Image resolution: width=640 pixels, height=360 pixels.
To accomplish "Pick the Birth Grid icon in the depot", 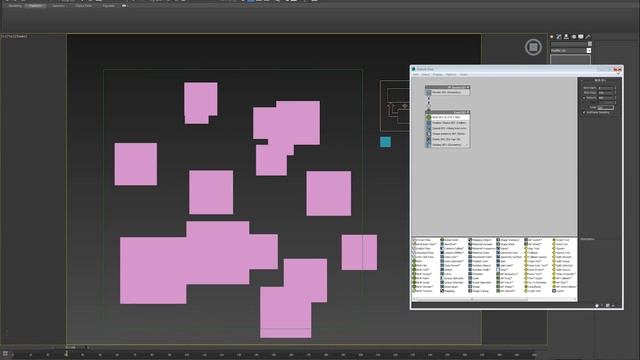I will point(414,270).
